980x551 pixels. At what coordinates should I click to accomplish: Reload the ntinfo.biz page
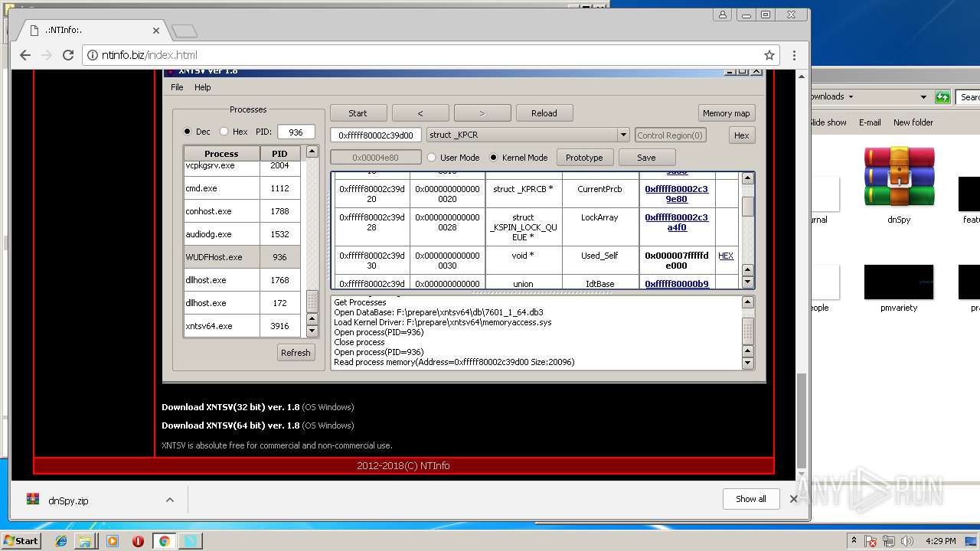point(68,55)
